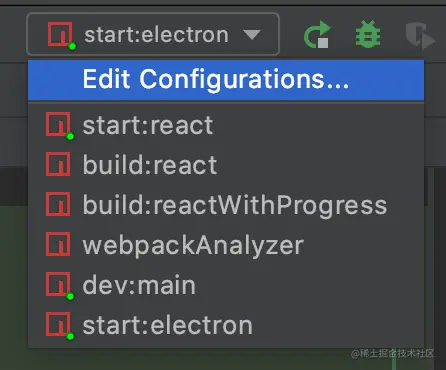Image resolution: width=446 pixels, height=370 pixels.
Task: Click the npm icon beside start:react
Action: pos(58,125)
